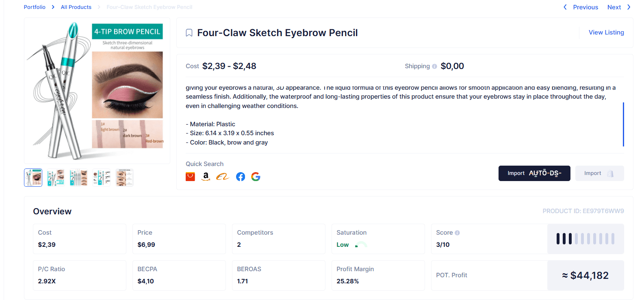The width and height of the screenshot is (644, 300).
Task: Select second product thumbnail image
Action: coord(56,178)
